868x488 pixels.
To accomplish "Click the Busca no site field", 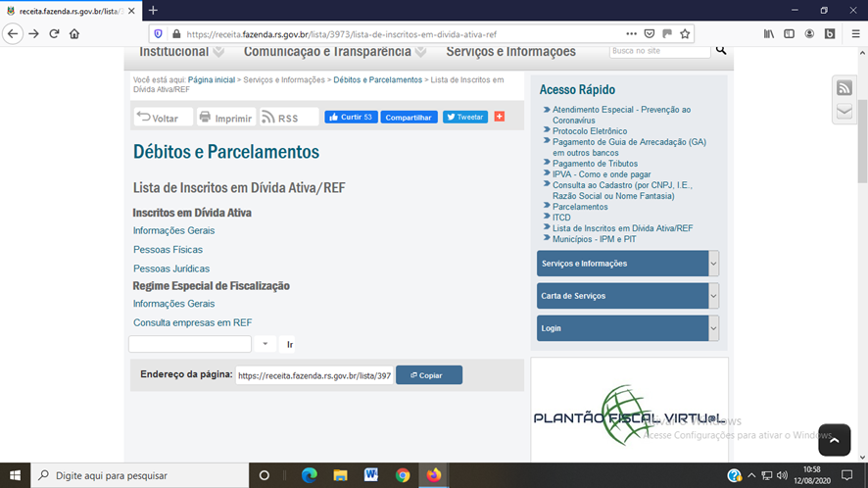I will pyautogui.click(x=659, y=50).
